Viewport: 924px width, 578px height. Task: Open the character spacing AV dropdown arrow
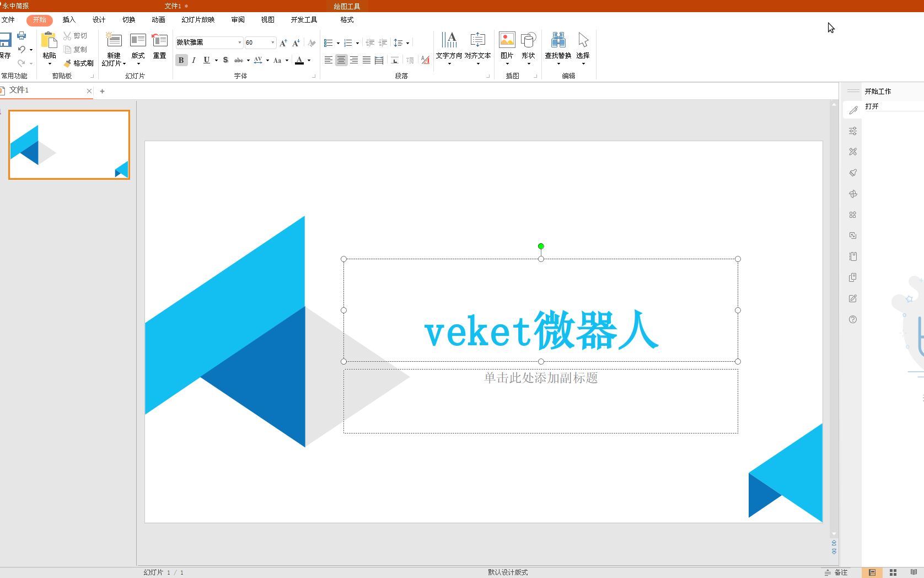(x=267, y=61)
